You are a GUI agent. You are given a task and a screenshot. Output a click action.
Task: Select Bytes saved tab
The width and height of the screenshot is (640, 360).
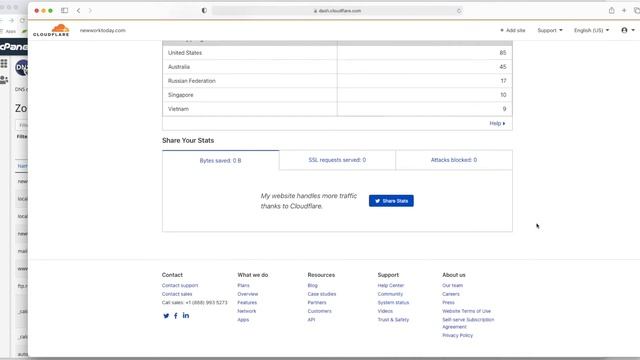220,160
